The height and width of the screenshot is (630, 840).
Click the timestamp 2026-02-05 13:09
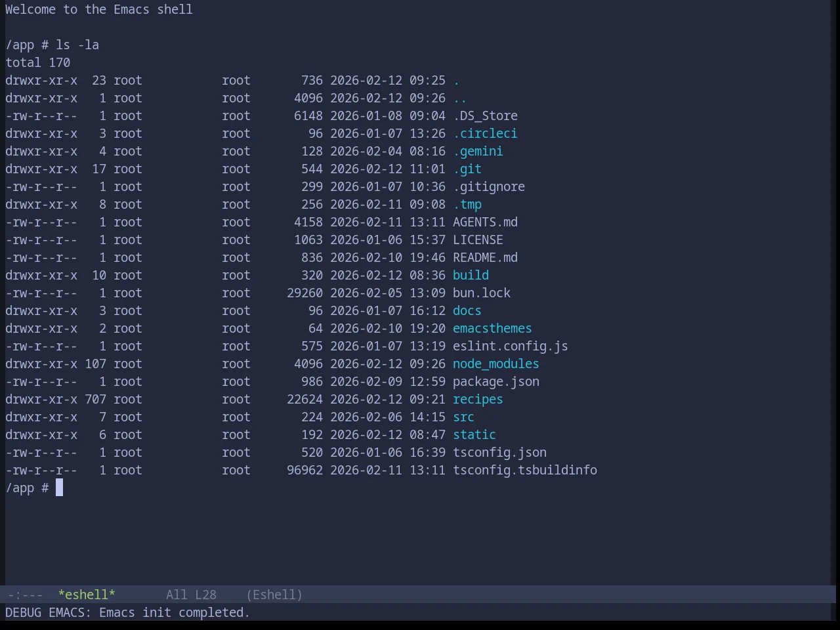[388, 293]
